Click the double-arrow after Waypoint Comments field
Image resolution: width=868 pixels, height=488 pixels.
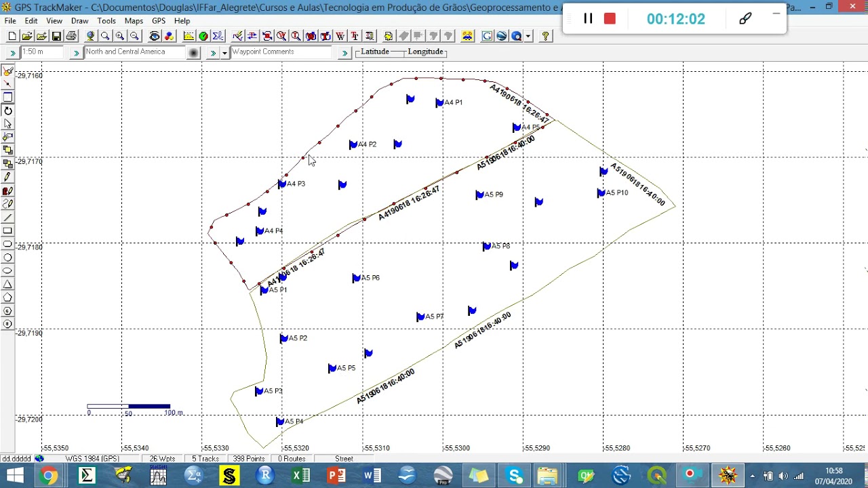344,52
